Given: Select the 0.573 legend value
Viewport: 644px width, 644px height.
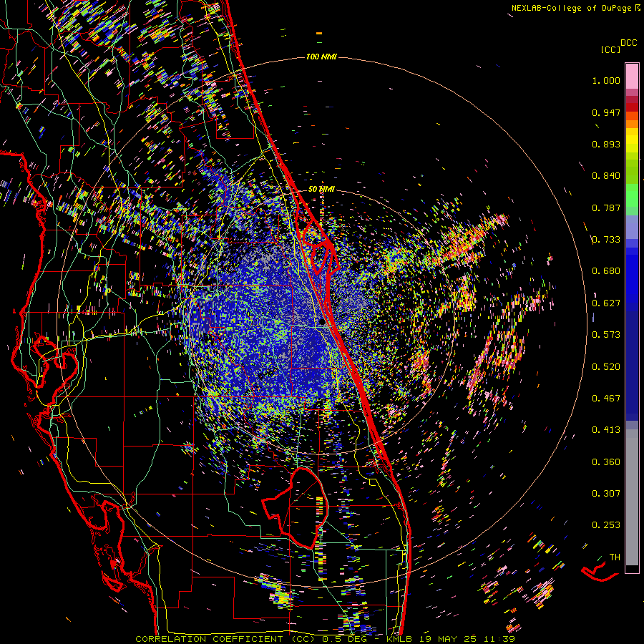Looking at the screenshot, I should [x=606, y=335].
